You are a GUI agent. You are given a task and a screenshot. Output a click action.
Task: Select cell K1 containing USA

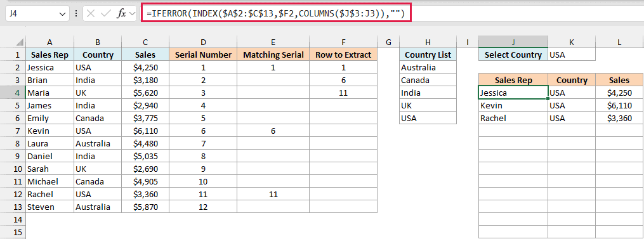tap(571, 55)
